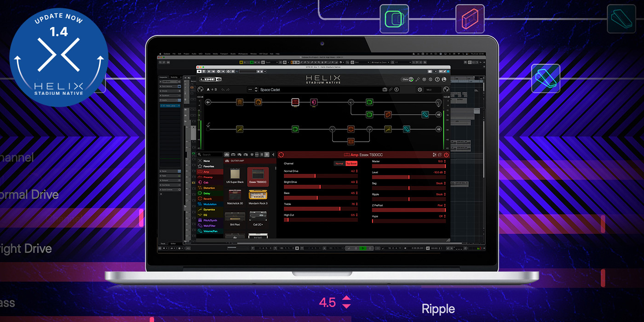644x322 pixels.
Task: Click the model search field
Action: click(210, 155)
